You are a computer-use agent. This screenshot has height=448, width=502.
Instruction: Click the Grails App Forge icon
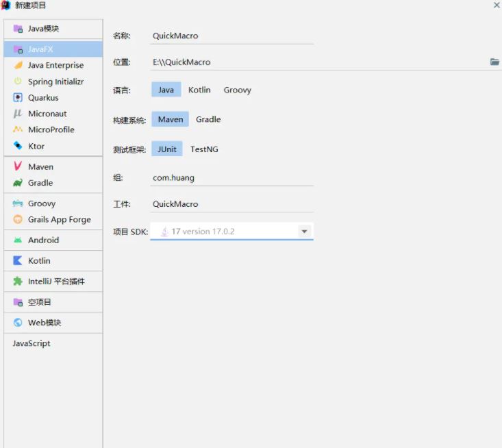click(x=18, y=219)
